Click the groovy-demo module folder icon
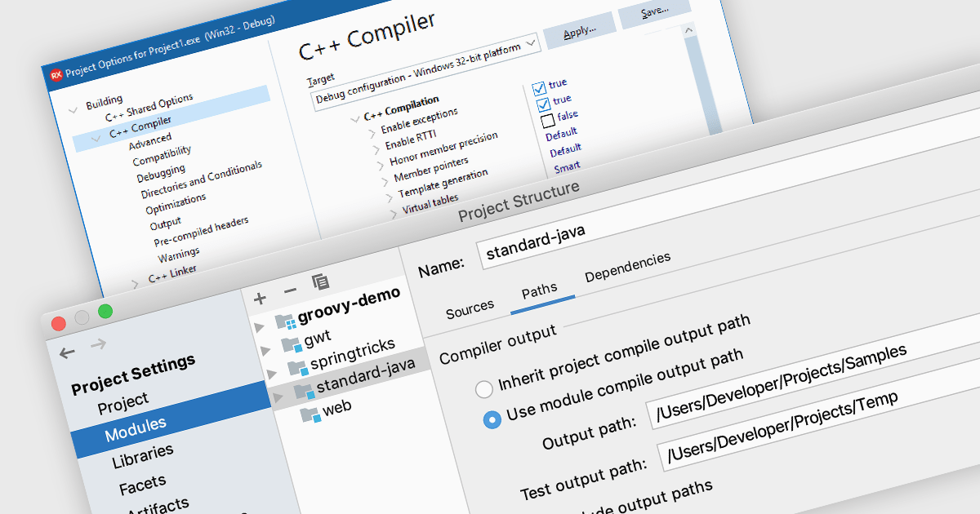 tap(285, 320)
